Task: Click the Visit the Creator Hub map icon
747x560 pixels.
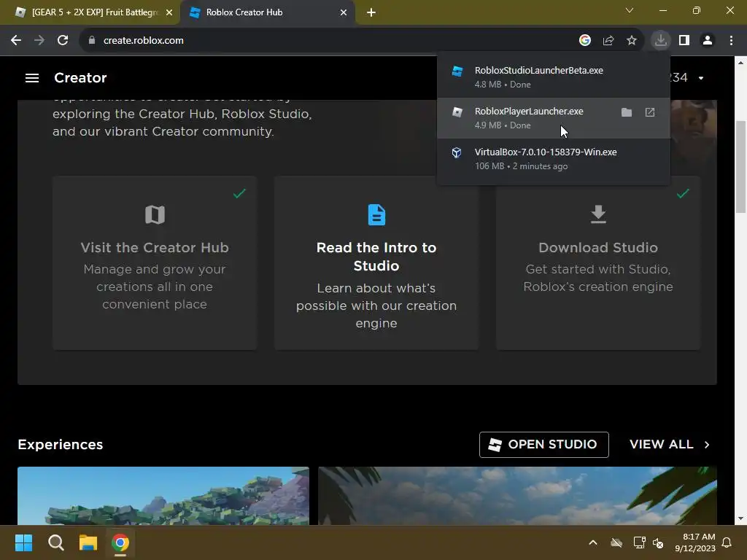Action: (155, 215)
